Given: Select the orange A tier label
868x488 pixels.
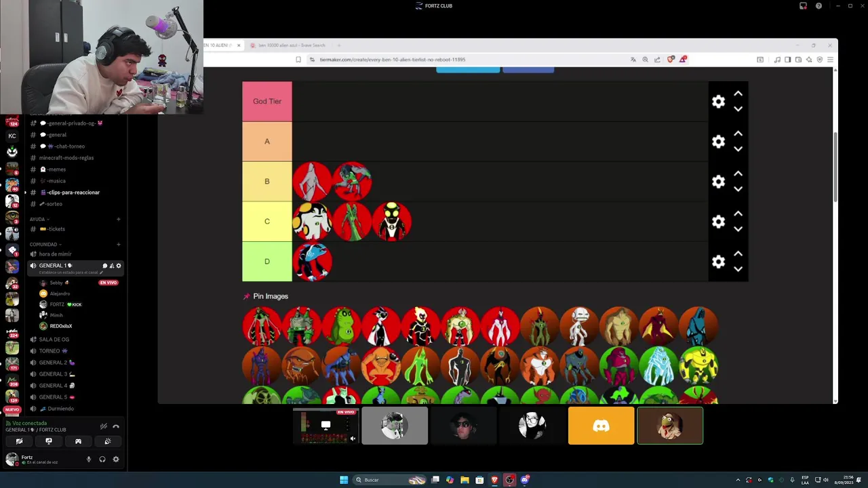Looking at the screenshot, I should tap(267, 142).
